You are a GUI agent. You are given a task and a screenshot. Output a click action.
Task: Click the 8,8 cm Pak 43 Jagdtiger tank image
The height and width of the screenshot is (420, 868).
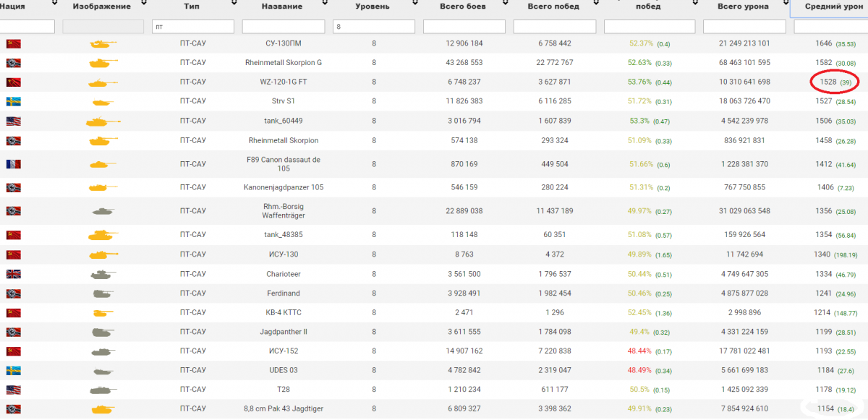pyautogui.click(x=103, y=409)
